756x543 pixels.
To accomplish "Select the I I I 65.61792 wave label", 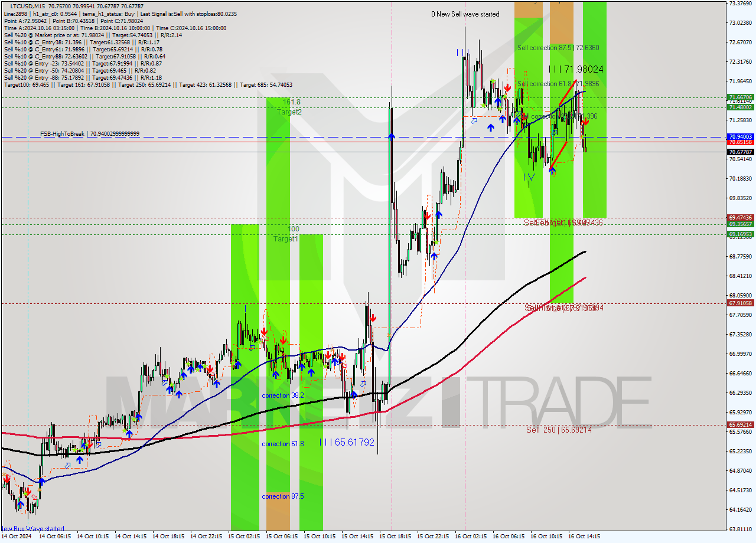I will click(x=347, y=441).
